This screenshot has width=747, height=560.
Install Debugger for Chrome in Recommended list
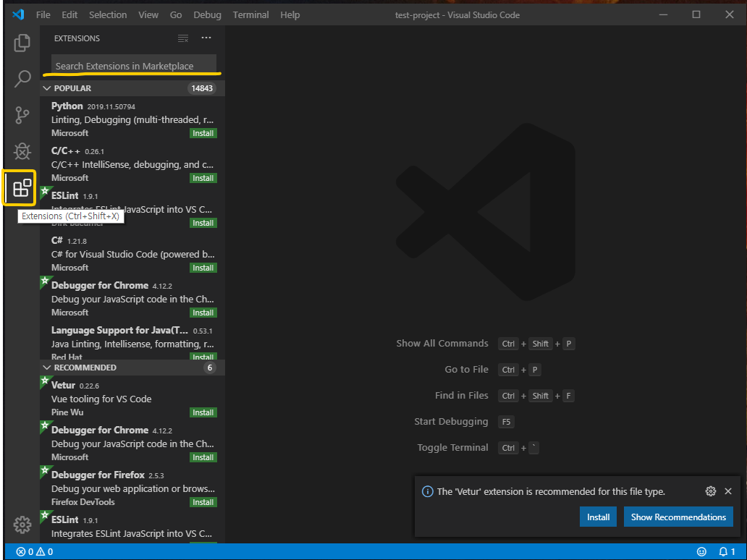coord(203,457)
